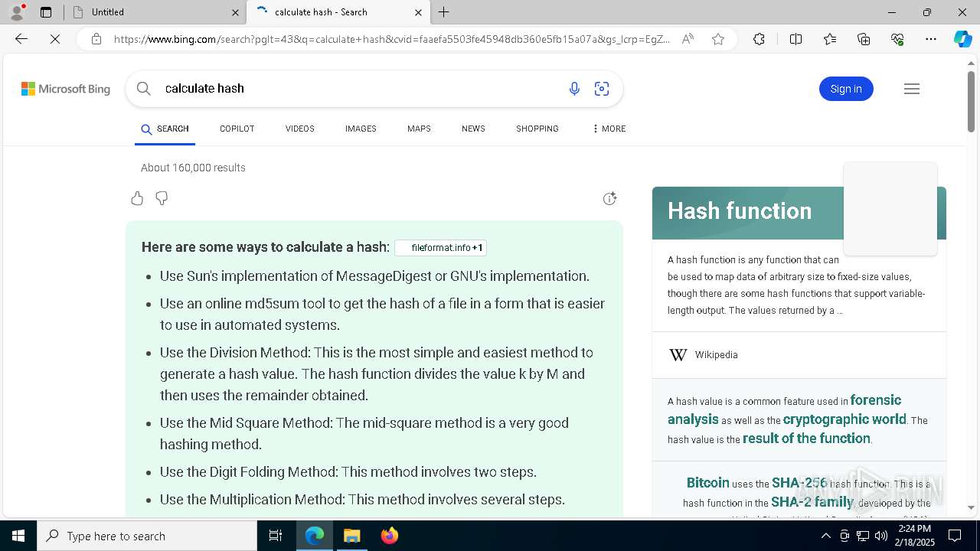Close the calculate hash tab
This screenshot has height=551, width=980.
point(418,12)
